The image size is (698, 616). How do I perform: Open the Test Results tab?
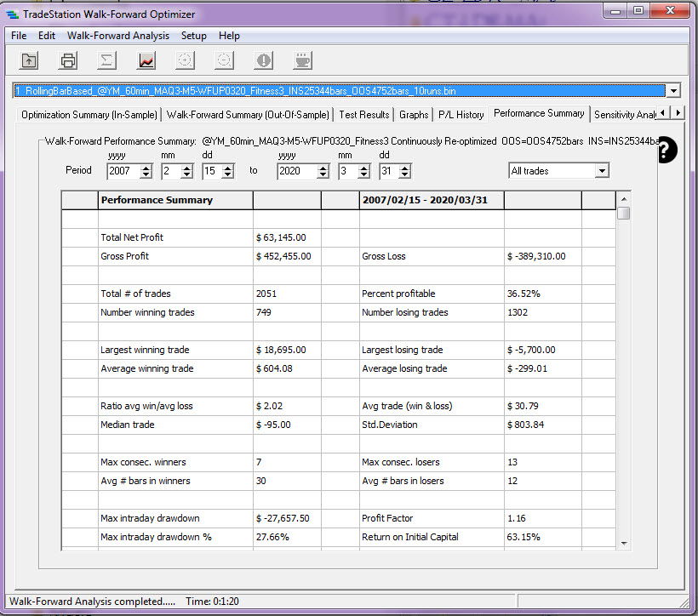point(364,115)
